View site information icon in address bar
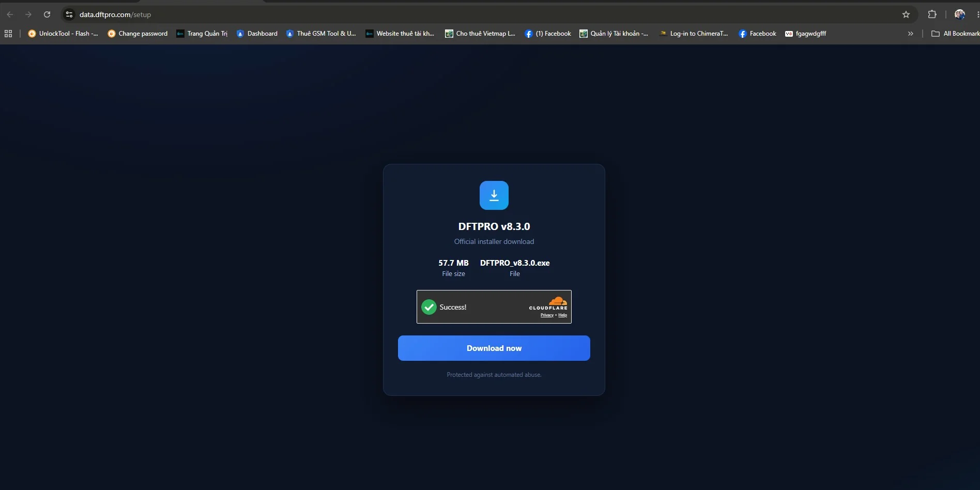This screenshot has width=980, height=490. click(69, 14)
